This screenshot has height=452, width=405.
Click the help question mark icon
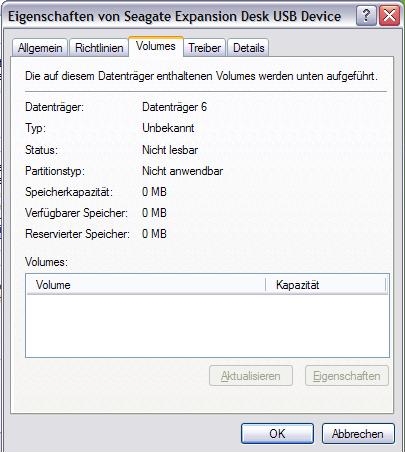pyautogui.click(x=366, y=16)
